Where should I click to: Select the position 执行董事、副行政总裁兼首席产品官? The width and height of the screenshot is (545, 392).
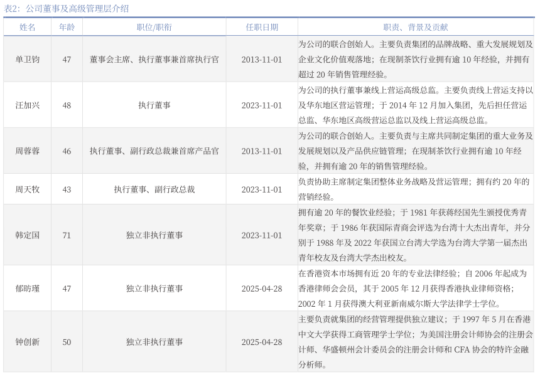coord(154,151)
